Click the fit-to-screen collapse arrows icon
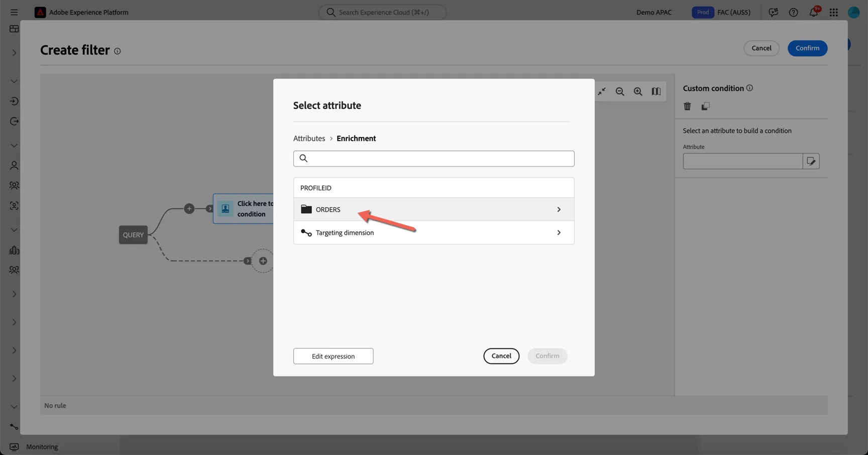Image resolution: width=868 pixels, height=455 pixels. pyautogui.click(x=602, y=91)
